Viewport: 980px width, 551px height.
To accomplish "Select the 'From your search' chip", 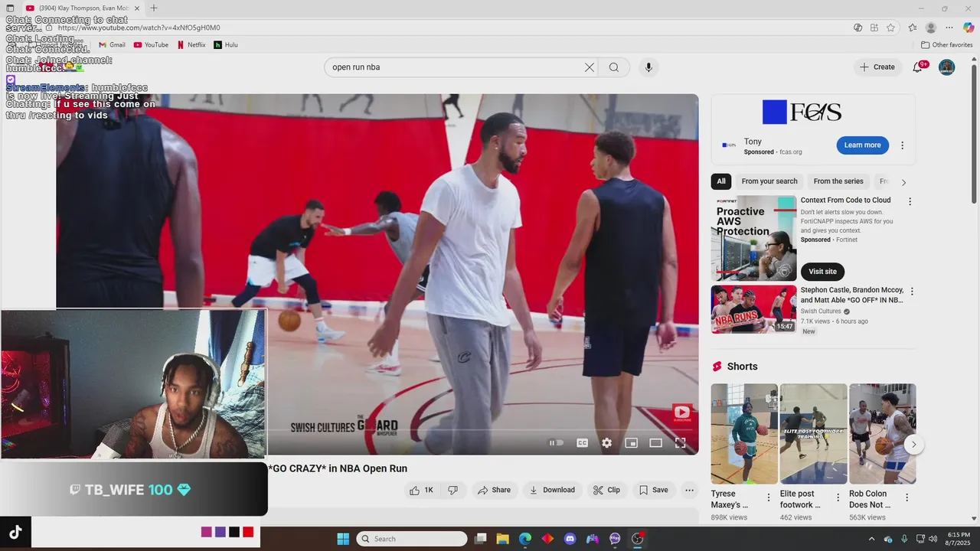I will (x=769, y=181).
